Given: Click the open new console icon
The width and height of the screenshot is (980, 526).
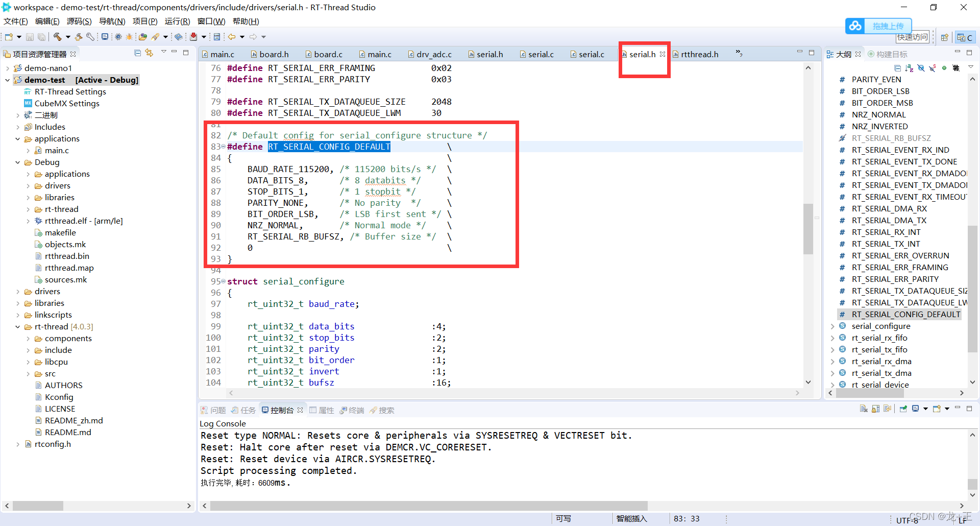Looking at the screenshot, I should [x=937, y=409].
